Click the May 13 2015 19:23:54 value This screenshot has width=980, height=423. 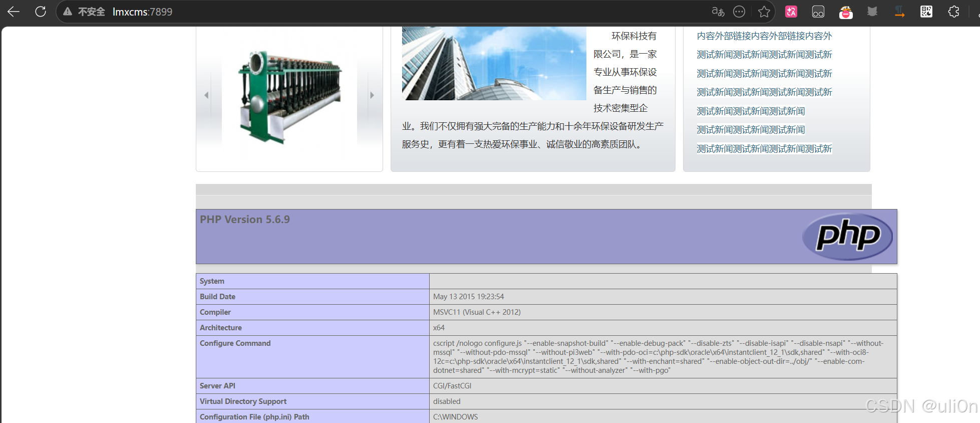pyautogui.click(x=468, y=297)
